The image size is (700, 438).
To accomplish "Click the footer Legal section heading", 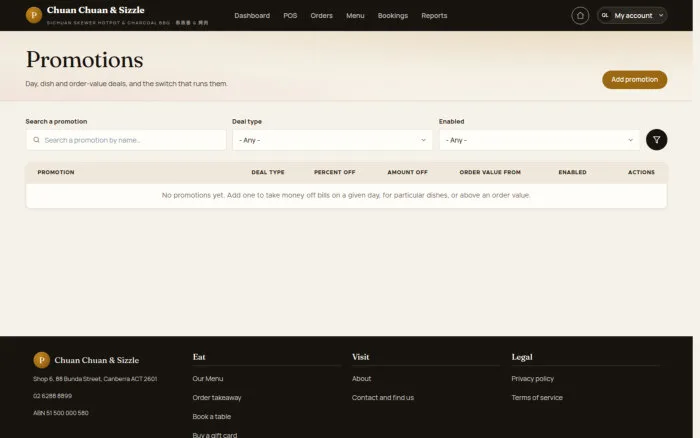I will point(522,357).
